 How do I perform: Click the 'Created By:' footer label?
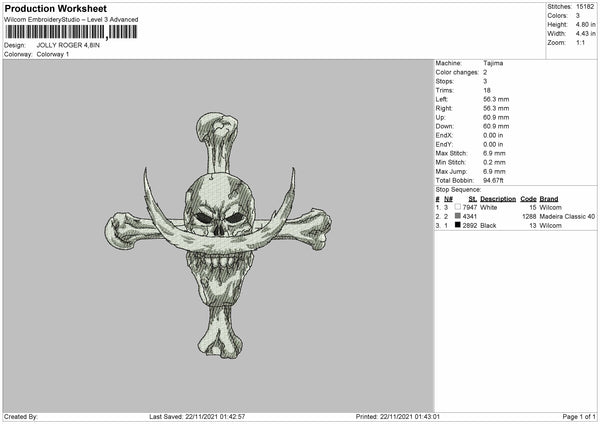point(21,417)
